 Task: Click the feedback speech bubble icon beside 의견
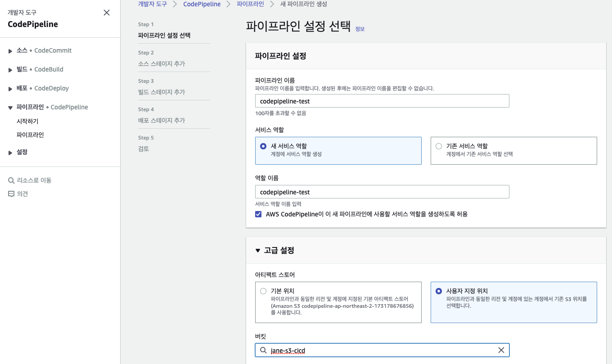click(x=11, y=194)
